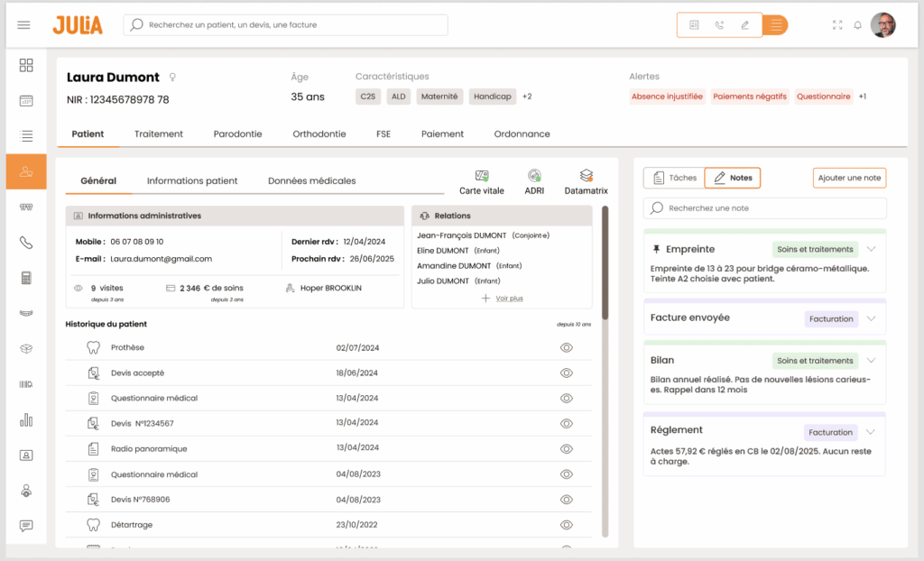Screen dimensions: 924x561
Task: Switch to the Parodontie tab
Action: 237,133
